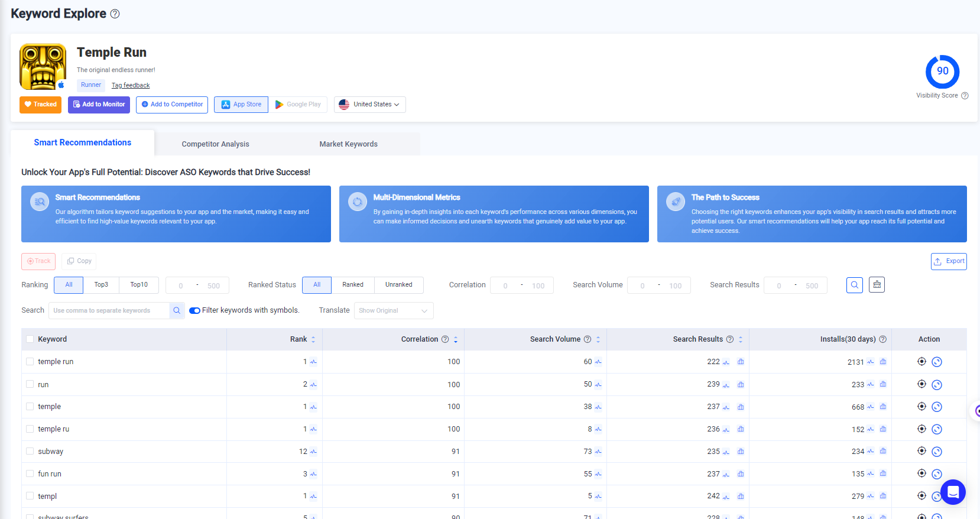The width and height of the screenshot is (980, 519).
Task: Check the temple run keyword checkbox
Action: coord(30,361)
